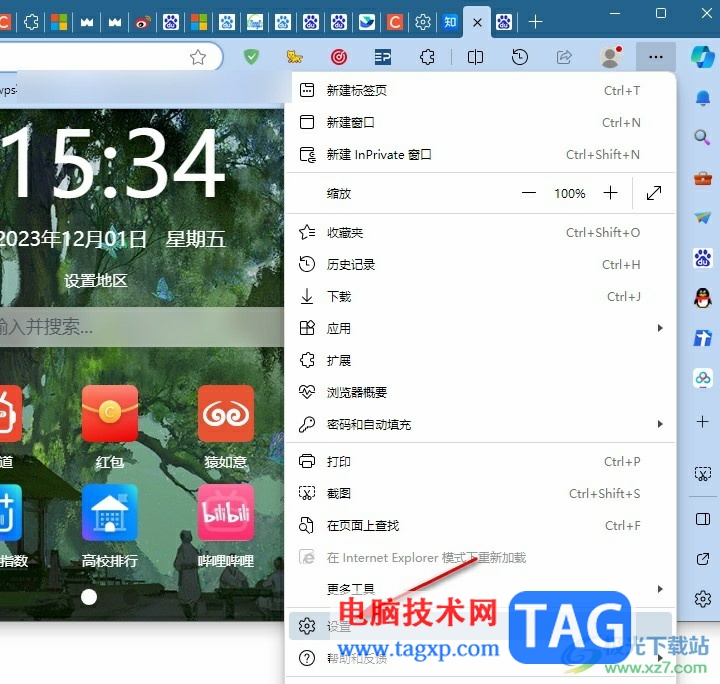Open the 哔哩哔哩 shortcut icon

point(225,512)
